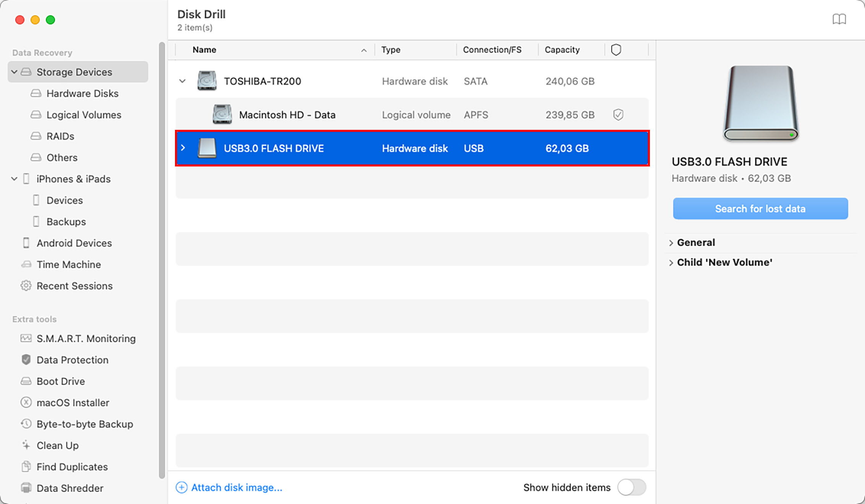865x504 pixels.
Task: Expand the TOSHIBA-TR200 hardware disk
Action: [x=183, y=81]
